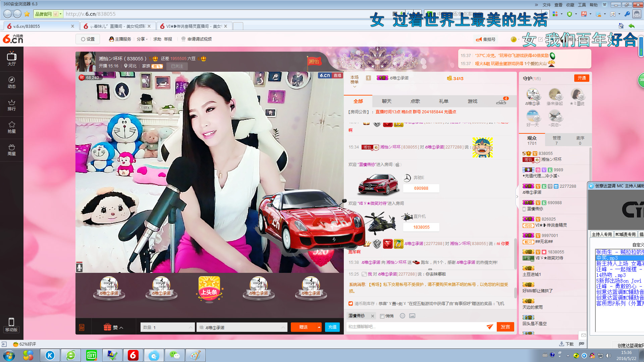The height and width of the screenshot is (362, 644).
Task: Open the 数量 quantity dropdown
Action: coord(167,327)
